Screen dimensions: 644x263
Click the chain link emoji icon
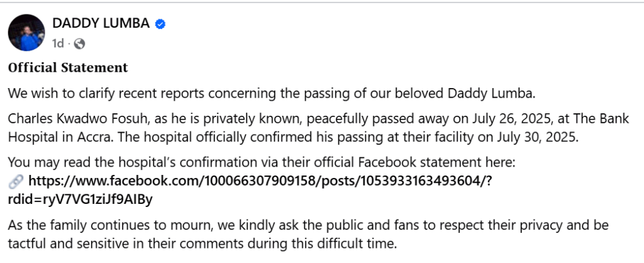tap(16, 182)
